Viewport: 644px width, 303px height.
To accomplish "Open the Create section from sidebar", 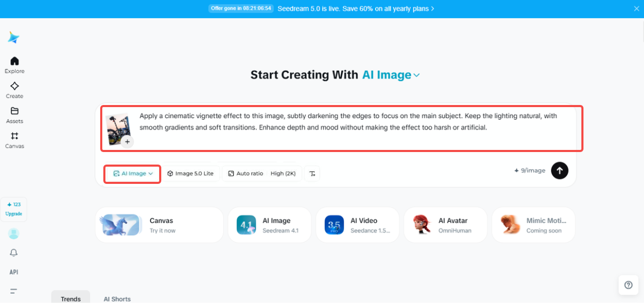I will [14, 87].
